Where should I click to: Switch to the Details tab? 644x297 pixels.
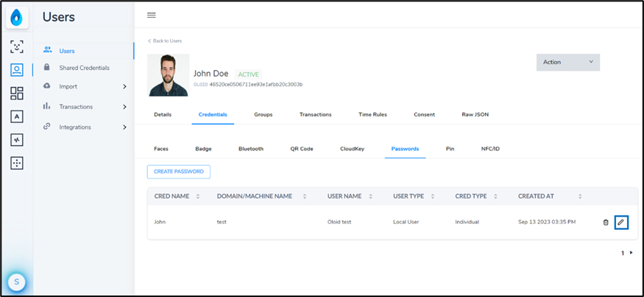coord(163,114)
